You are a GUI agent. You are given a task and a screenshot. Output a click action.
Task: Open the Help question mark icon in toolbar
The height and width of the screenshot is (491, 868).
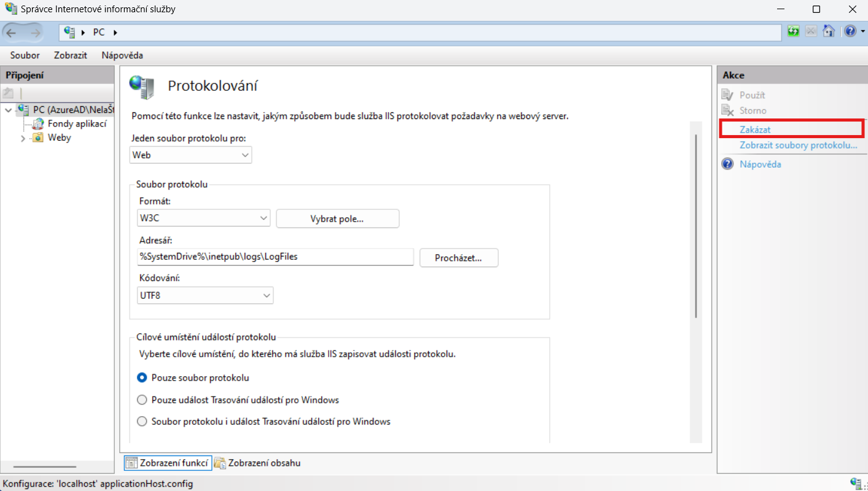pos(849,31)
